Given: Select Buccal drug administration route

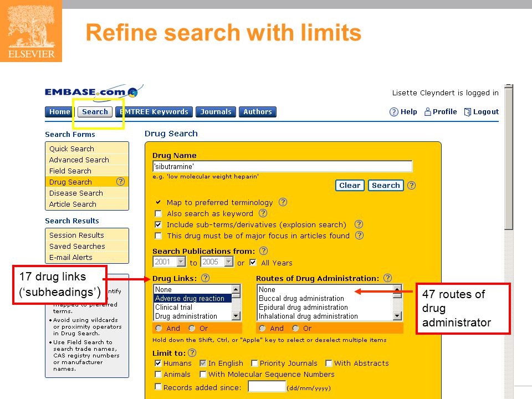Looking at the screenshot, I should pos(325,298).
